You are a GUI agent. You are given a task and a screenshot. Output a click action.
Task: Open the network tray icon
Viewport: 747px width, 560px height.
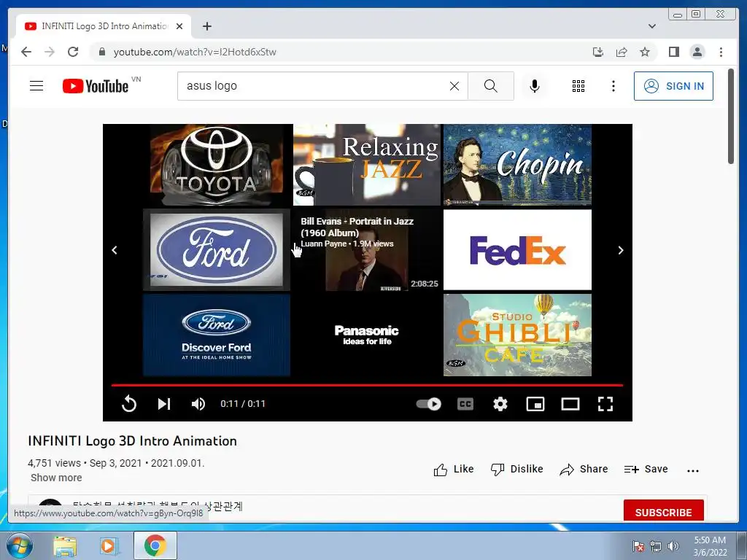pyautogui.click(x=656, y=546)
